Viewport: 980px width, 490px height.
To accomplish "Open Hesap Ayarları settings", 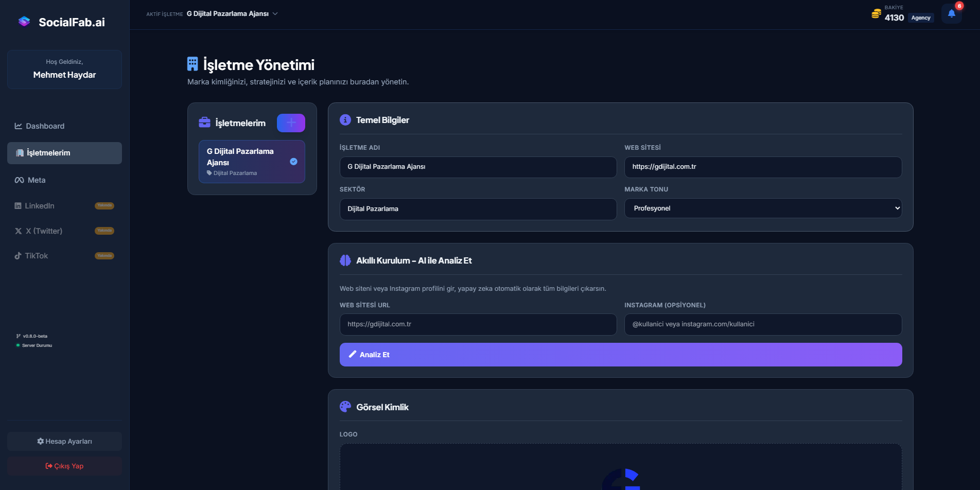I will (64, 442).
